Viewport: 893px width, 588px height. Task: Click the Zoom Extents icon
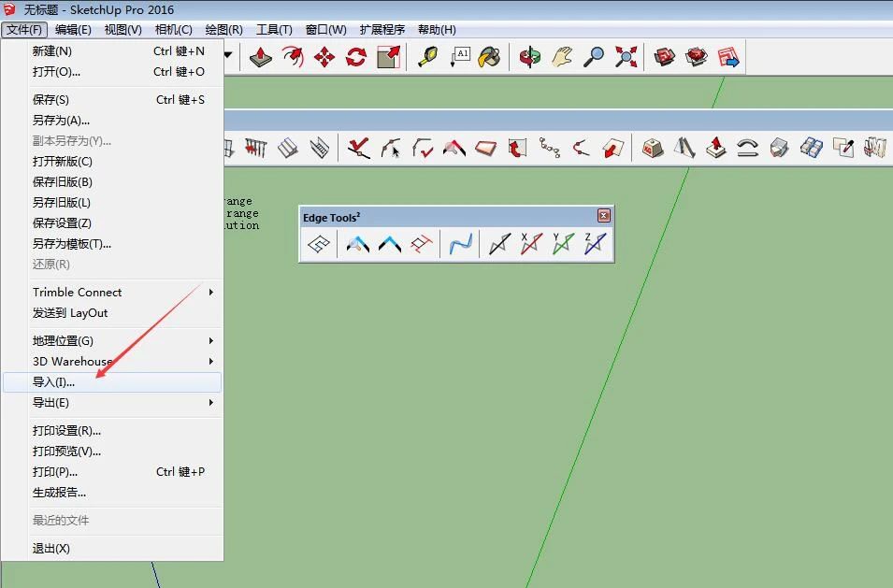pos(626,57)
